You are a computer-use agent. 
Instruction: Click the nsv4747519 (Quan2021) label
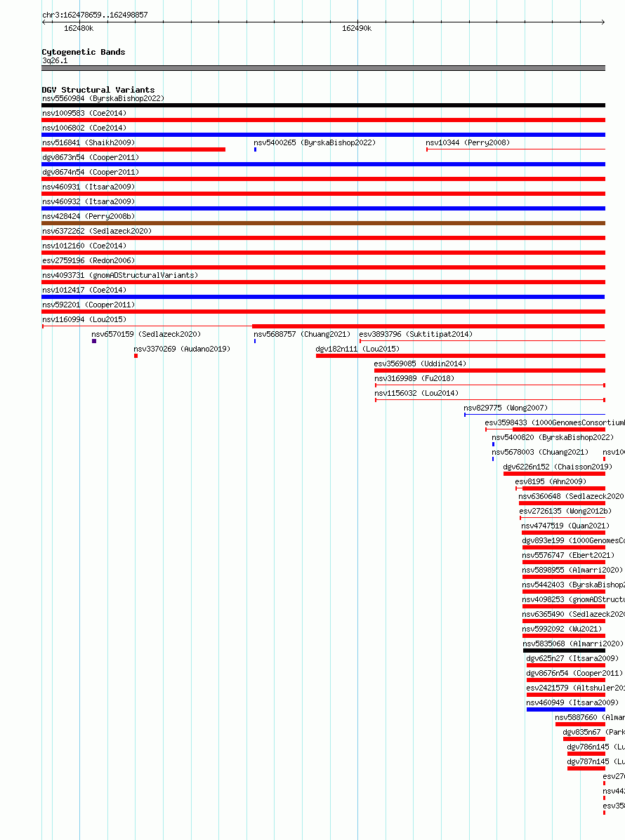(565, 526)
